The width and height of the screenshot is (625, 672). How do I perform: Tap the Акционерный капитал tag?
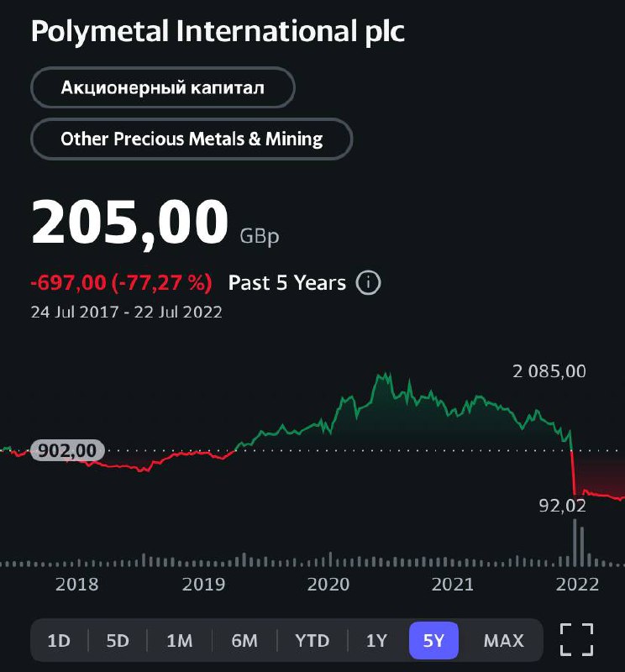tap(162, 87)
